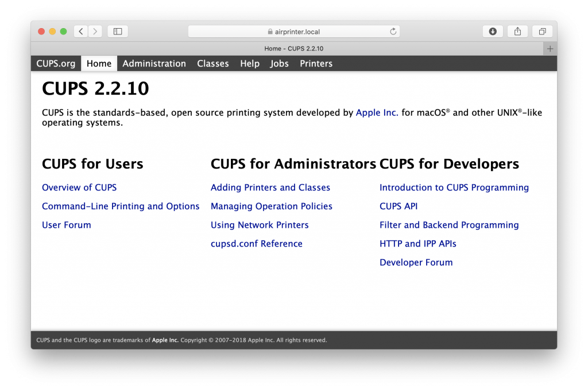Screen dimensions: 588x390
Task: Open Managing Operation Policies link
Action: point(272,206)
